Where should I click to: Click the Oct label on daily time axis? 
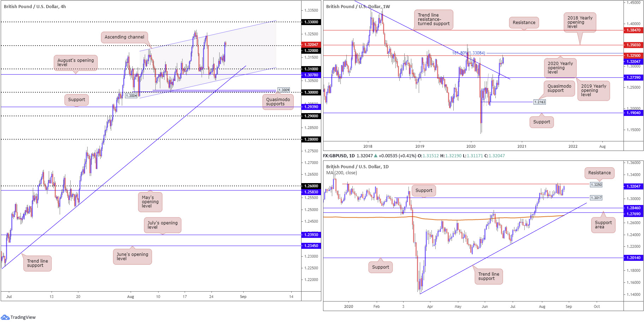pos(597,307)
